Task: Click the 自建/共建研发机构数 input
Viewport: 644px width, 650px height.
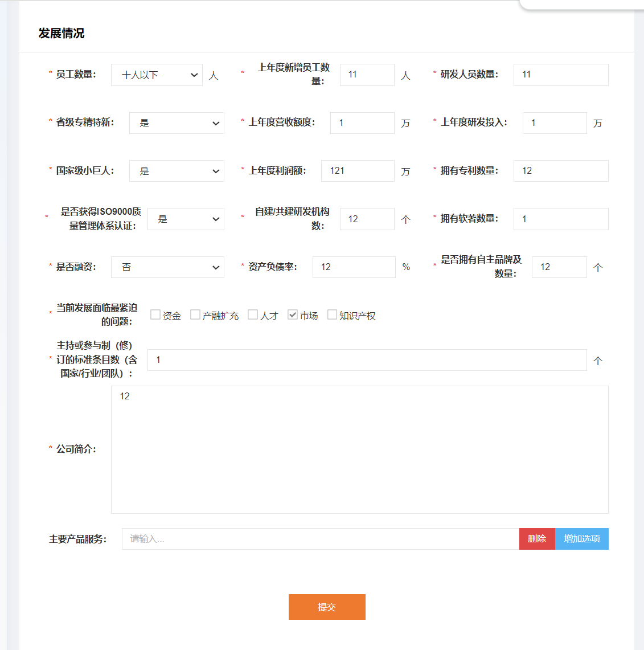Action: (x=367, y=219)
